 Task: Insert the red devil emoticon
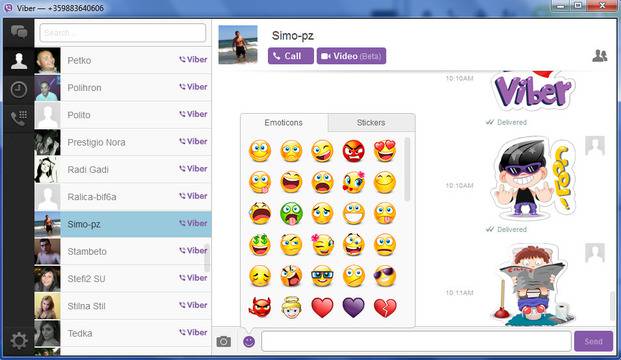260,307
